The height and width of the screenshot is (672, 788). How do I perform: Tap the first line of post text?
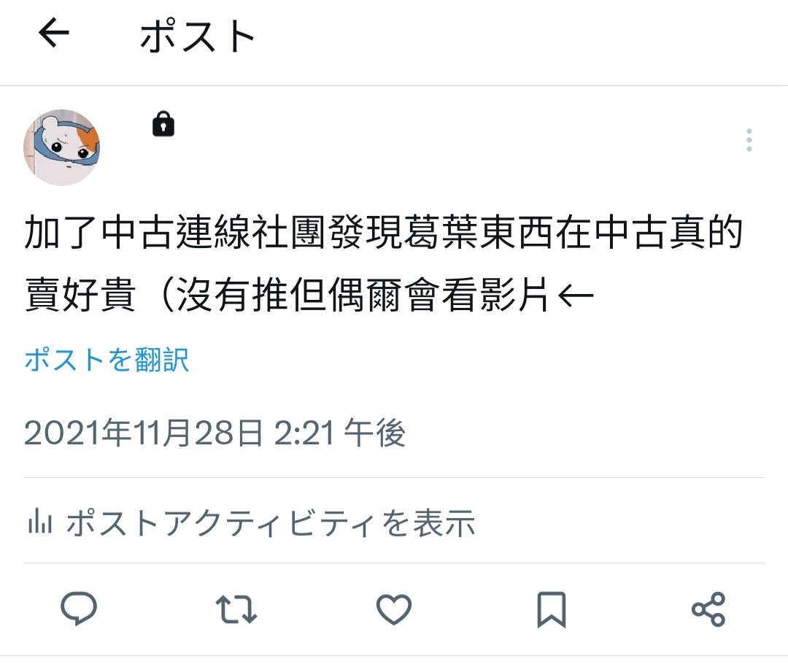pyautogui.click(x=384, y=232)
